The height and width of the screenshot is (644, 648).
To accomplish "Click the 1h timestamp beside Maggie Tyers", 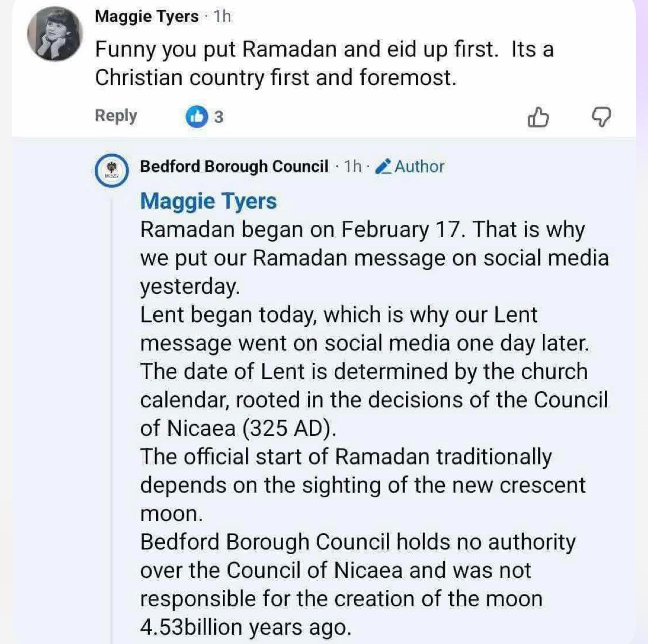I will tap(222, 16).
